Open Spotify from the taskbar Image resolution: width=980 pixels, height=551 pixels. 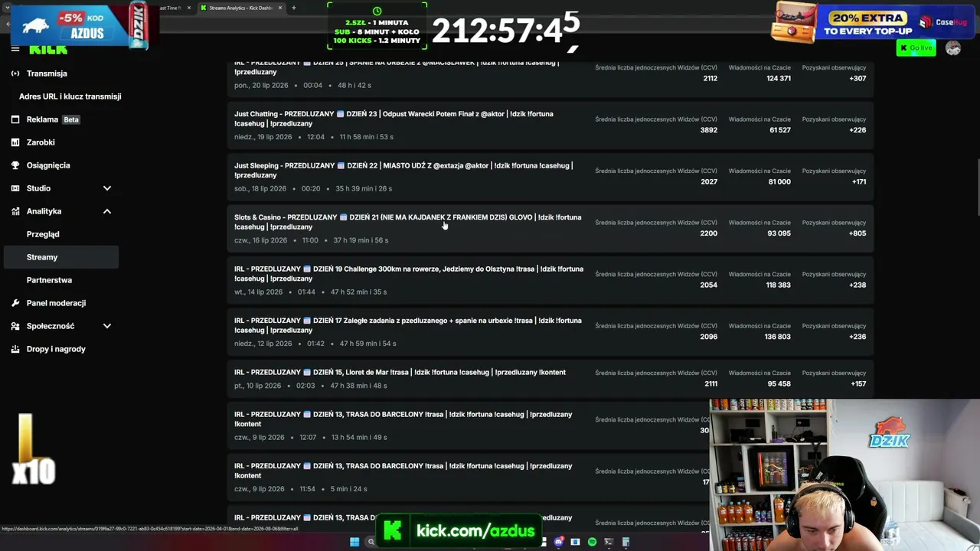click(x=592, y=542)
